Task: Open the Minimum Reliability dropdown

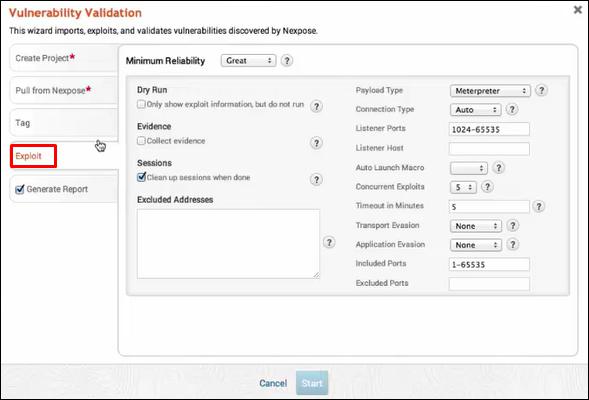Action: tap(248, 60)
